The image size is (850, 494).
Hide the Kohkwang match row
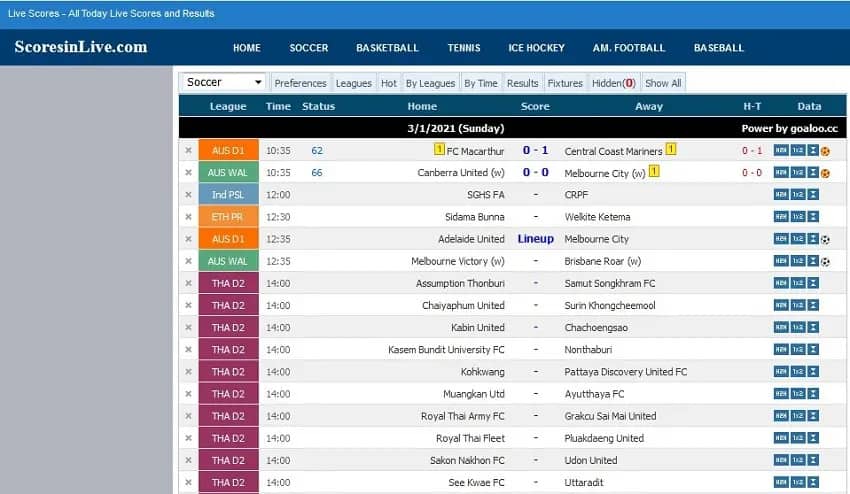(188, 372)
